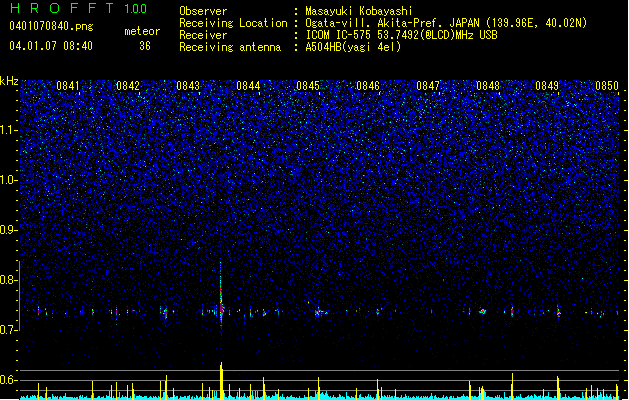629x400 pixels.
Task: Click the 1.1 kHz frequency axis label
Action: [x=8, y=130]
